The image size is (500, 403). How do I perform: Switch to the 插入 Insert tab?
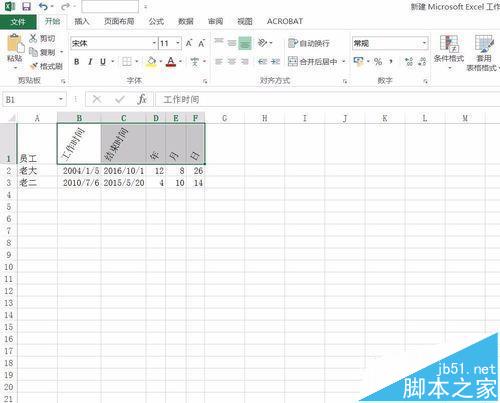coord(82,21)
